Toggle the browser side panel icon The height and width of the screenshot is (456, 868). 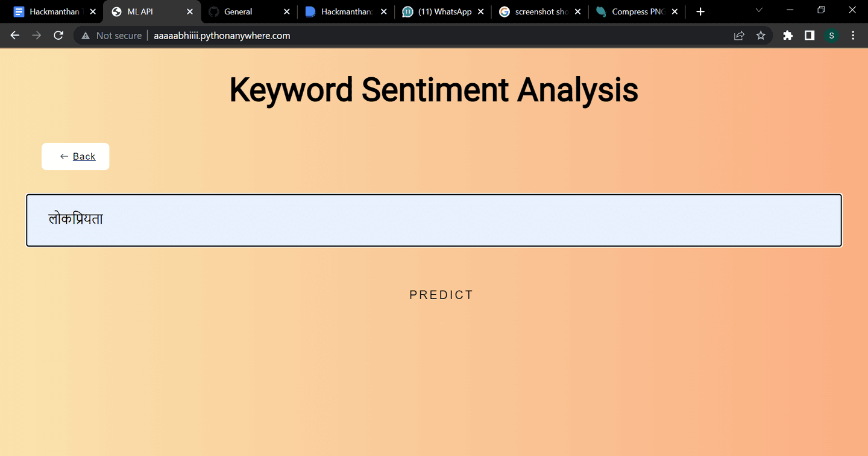[810, 36]
